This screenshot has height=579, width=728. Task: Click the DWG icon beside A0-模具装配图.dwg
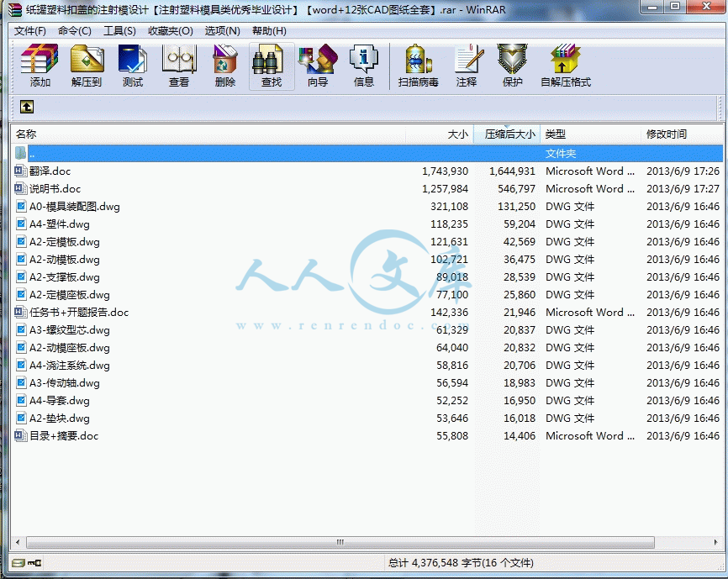[x=21, y=206]
